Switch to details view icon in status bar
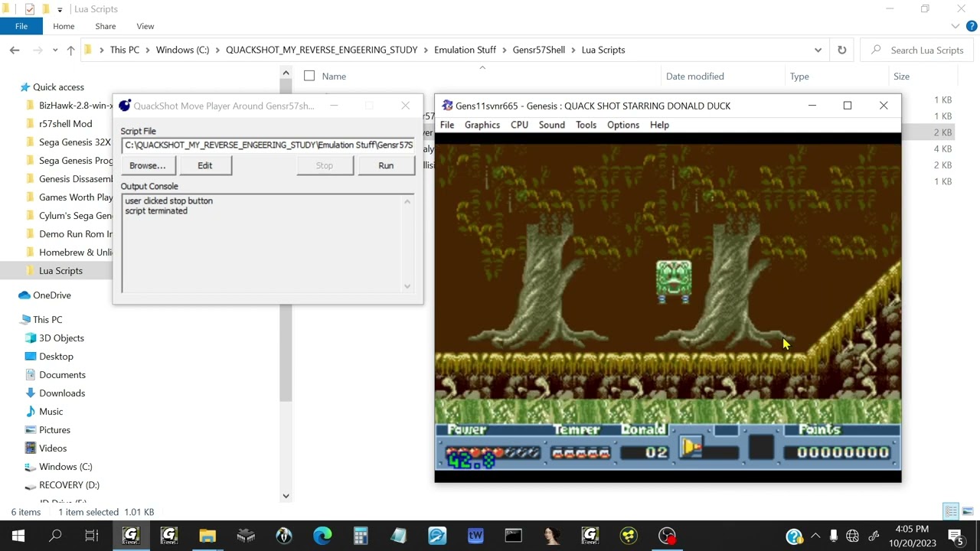 click(x=951, y=511)
